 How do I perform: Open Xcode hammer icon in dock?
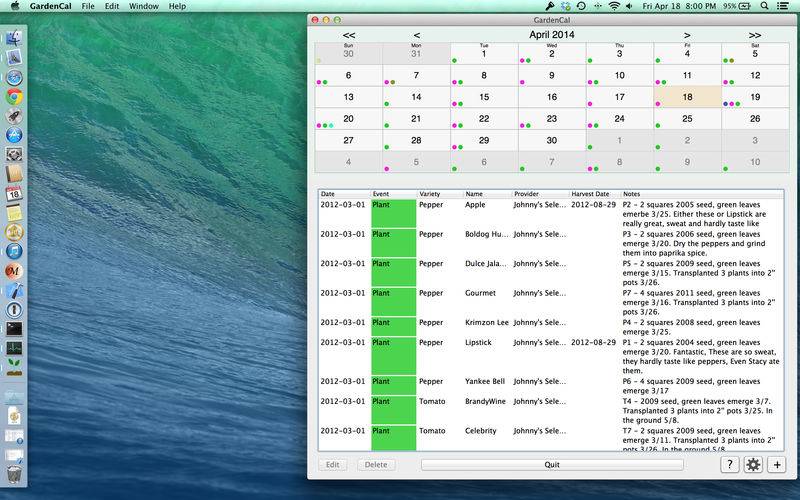point(14,290)
